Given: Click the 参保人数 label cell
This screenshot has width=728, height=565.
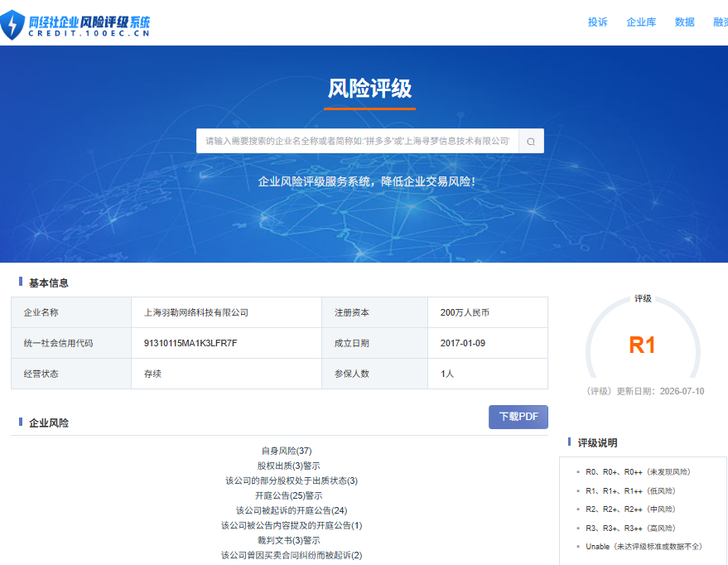Looking at the screenshot, I should (x=374, y=374).
